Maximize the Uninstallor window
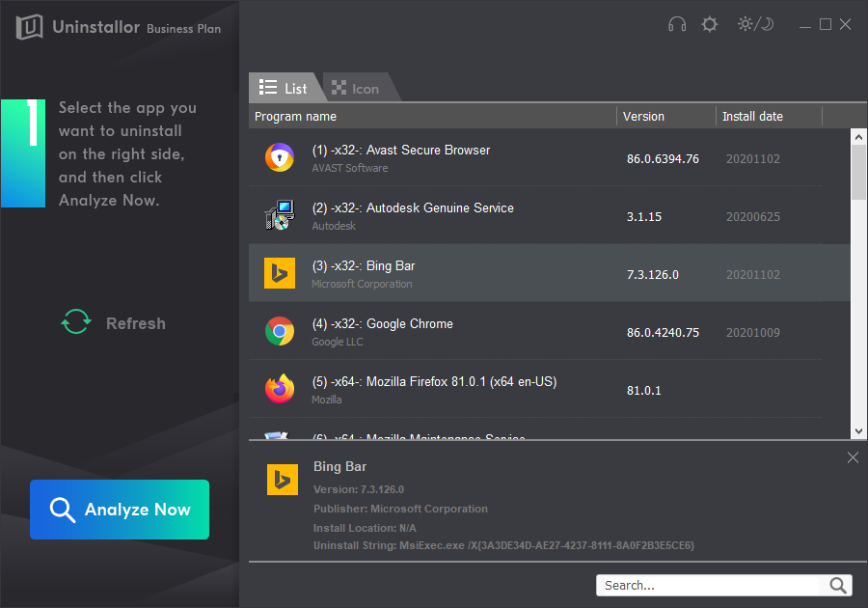Image resolution: width=868 pixels, height=608 pixels. tap(826, 24)
